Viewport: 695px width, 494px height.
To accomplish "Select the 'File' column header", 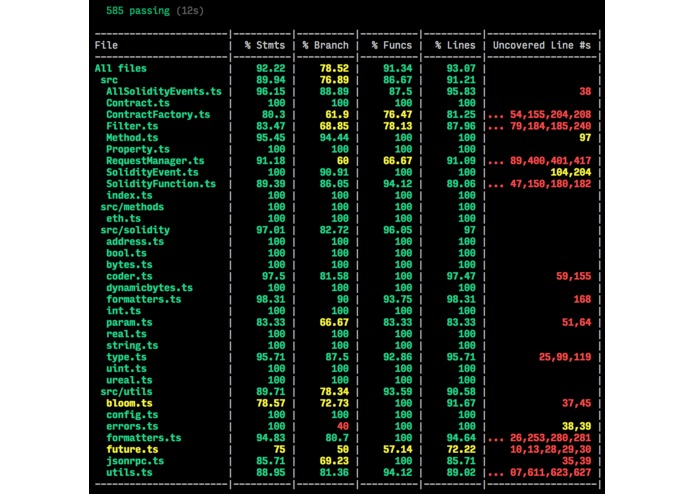I will [106, 45].
